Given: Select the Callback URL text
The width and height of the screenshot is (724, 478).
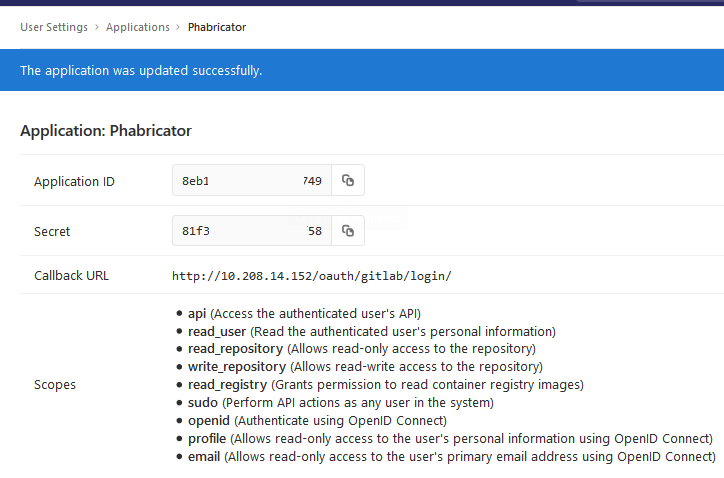Looking at the screenshot, I should tap(312, 276).
